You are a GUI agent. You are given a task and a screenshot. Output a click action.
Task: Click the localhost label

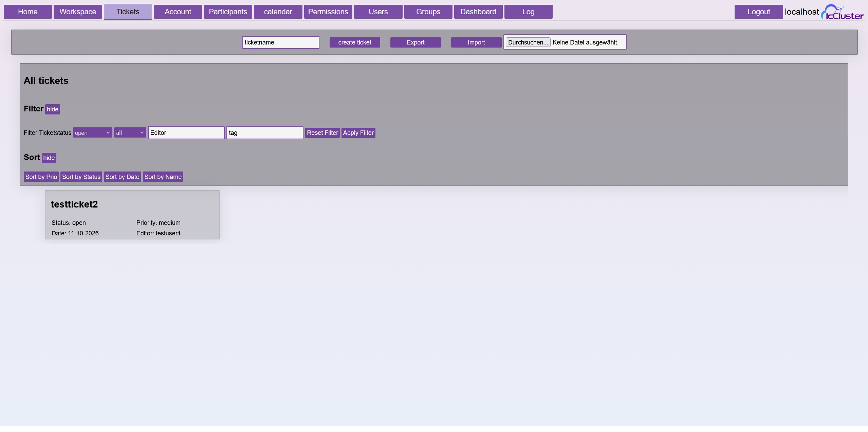click(x=802, y=12)
